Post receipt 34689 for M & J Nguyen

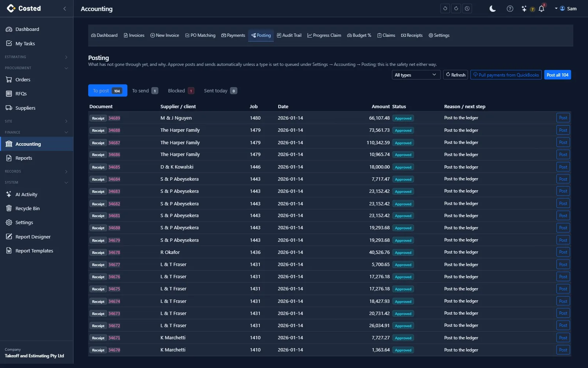pos(563,118)
